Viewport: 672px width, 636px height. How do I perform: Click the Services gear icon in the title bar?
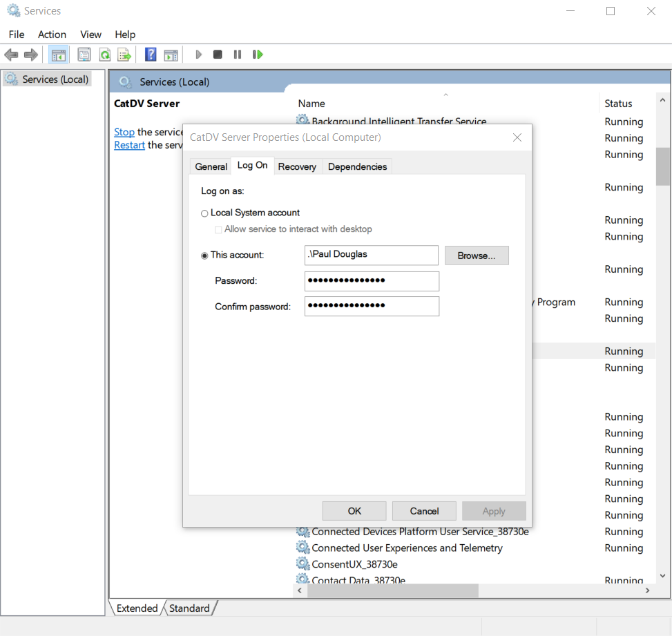point(13,11)
